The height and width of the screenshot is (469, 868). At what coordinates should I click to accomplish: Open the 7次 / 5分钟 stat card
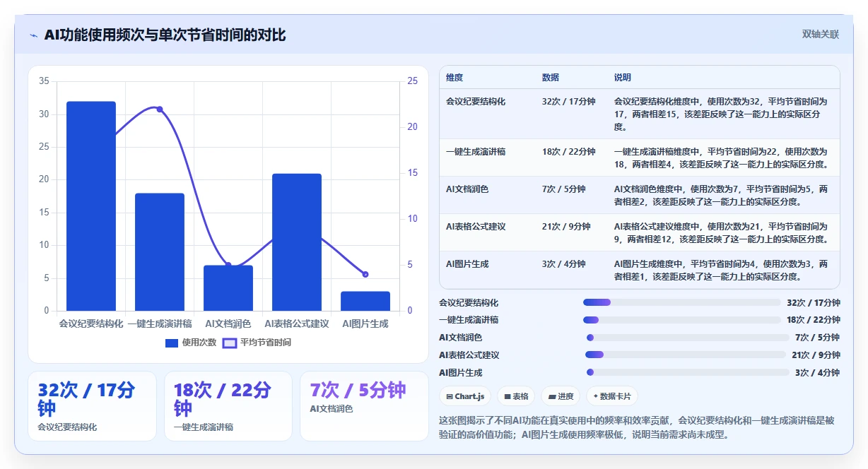click(x=365, y=406)
